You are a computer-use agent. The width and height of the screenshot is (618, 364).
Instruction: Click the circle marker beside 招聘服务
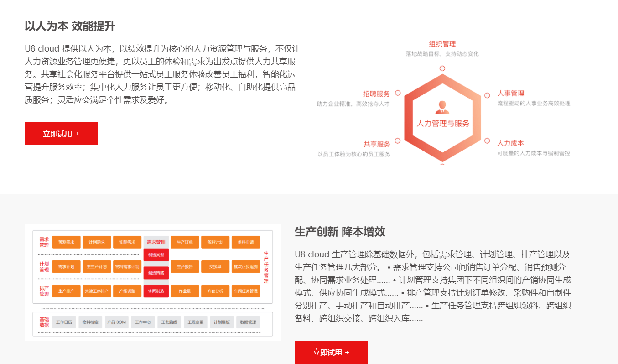[398, 93]
